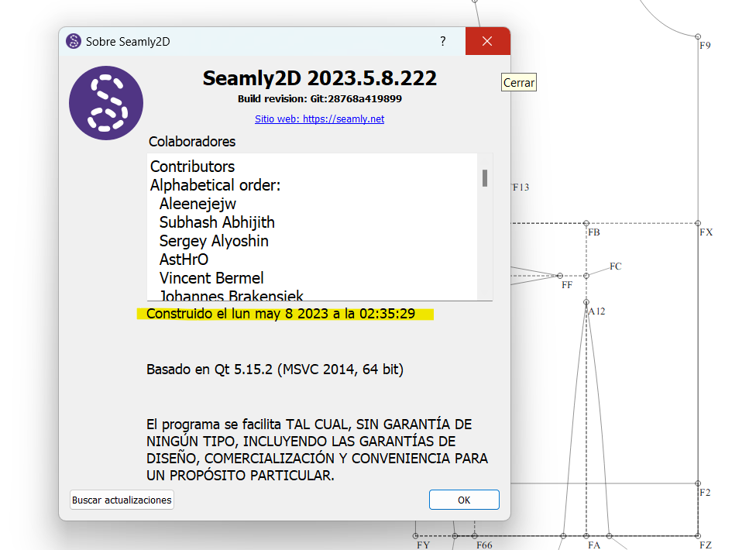
Task: Click the small Seamly icon in title bar
Action: [74, 41]
